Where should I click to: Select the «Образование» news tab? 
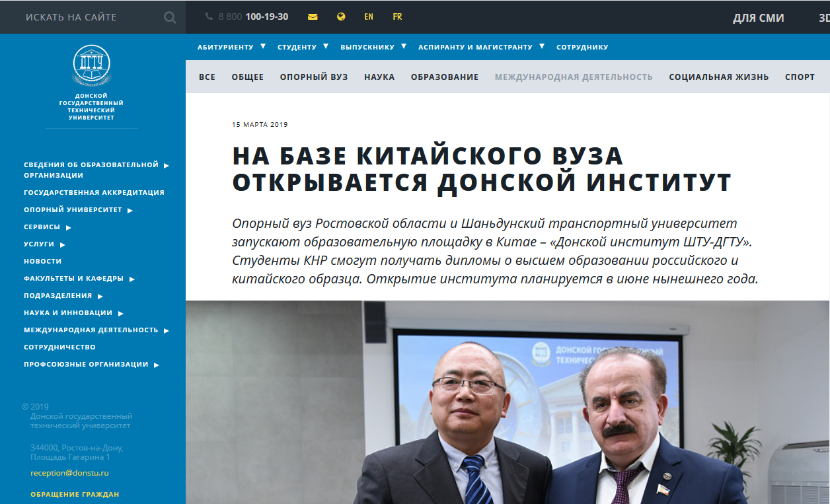(445, 77)
